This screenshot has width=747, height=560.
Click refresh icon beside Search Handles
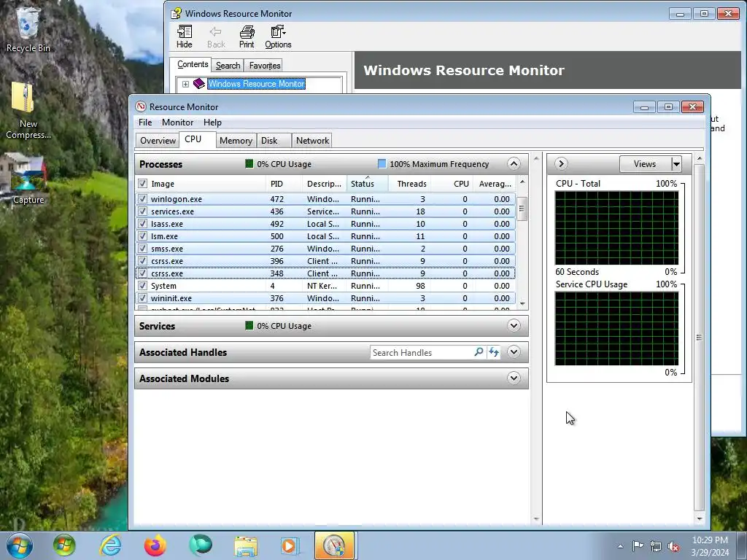[x=494, y=352]
